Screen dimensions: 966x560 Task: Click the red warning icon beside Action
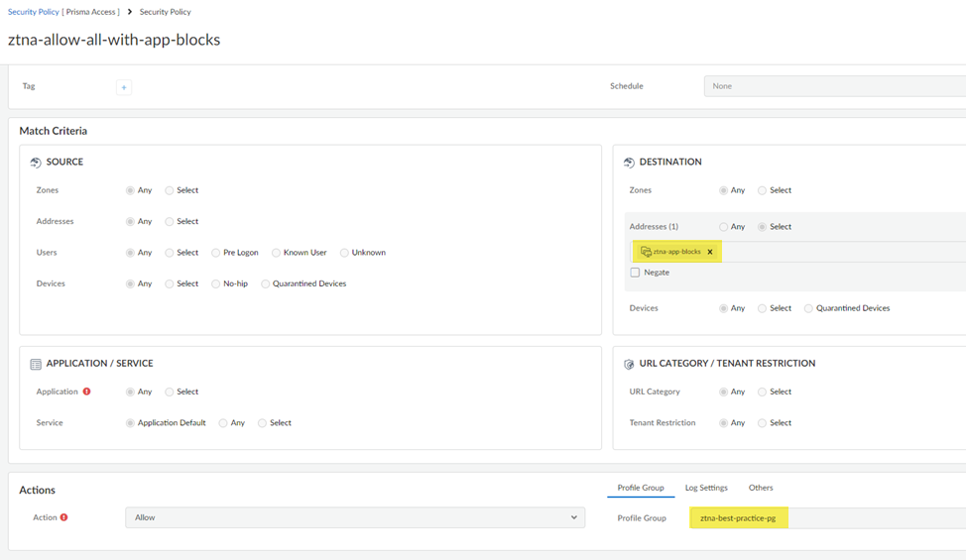click(63, 517)
